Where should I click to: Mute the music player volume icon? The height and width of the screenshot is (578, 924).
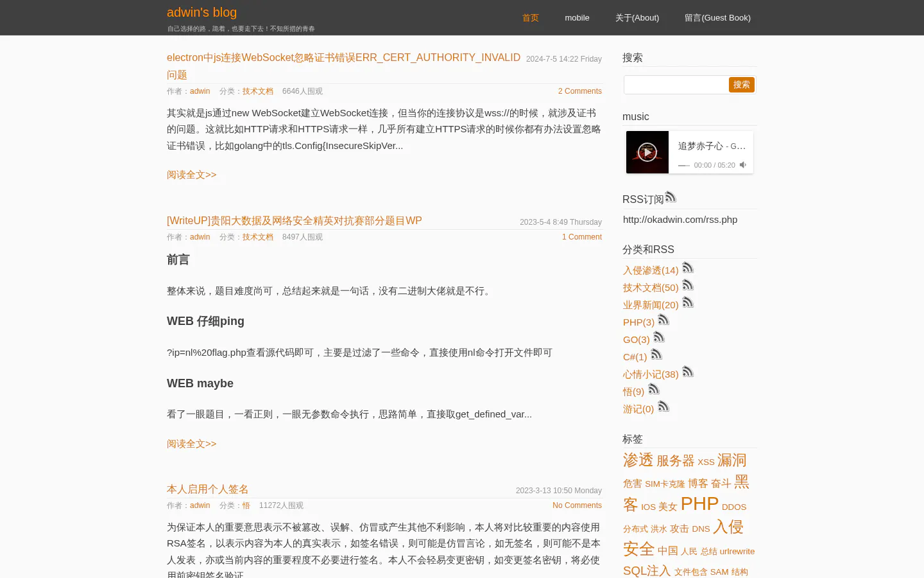pyautogui.click(x=743, y=165)
